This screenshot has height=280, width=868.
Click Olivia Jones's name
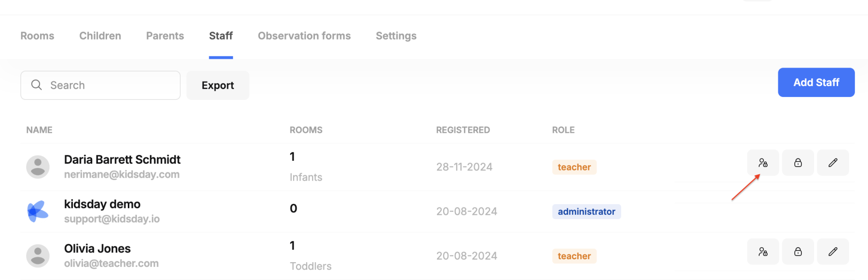[97, 249]
